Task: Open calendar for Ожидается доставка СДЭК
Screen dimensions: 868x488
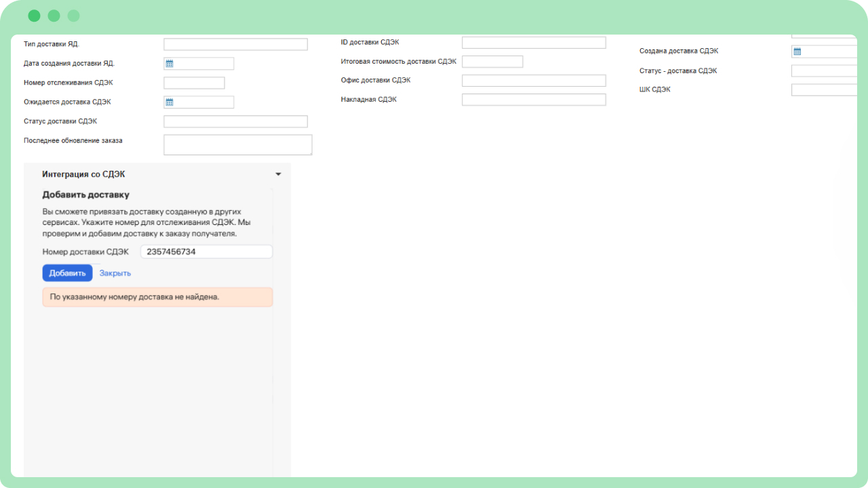Action: point(170,102)
